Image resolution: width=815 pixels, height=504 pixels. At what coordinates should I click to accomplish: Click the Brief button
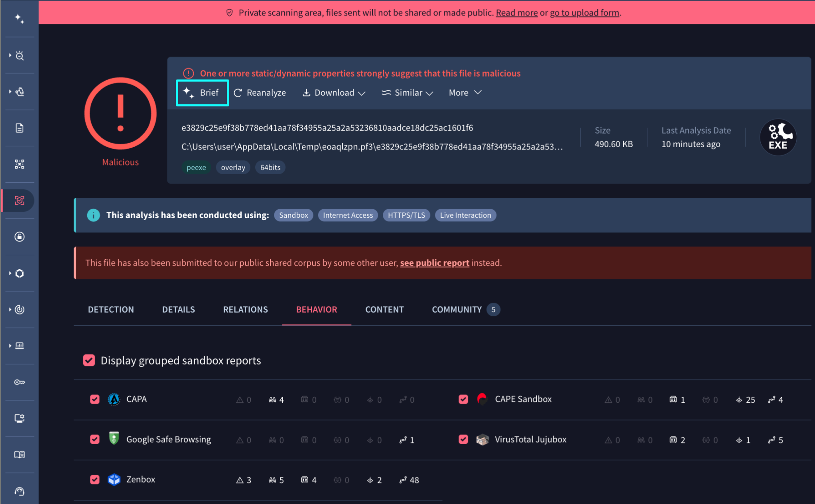point(203,93)
